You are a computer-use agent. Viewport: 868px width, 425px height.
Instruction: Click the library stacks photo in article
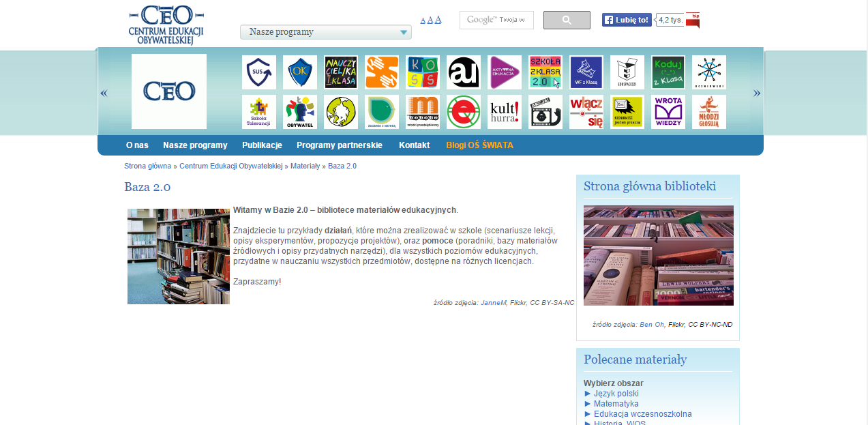179,257
